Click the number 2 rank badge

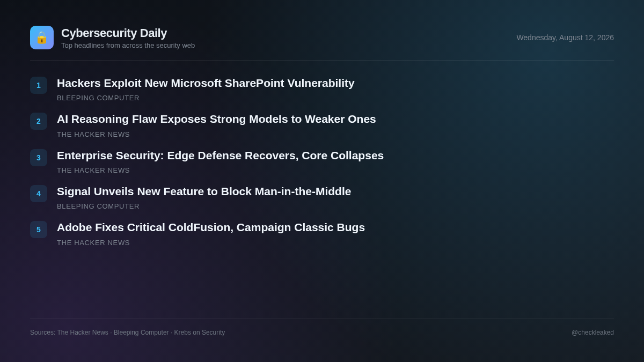click(x=39, y=121)
